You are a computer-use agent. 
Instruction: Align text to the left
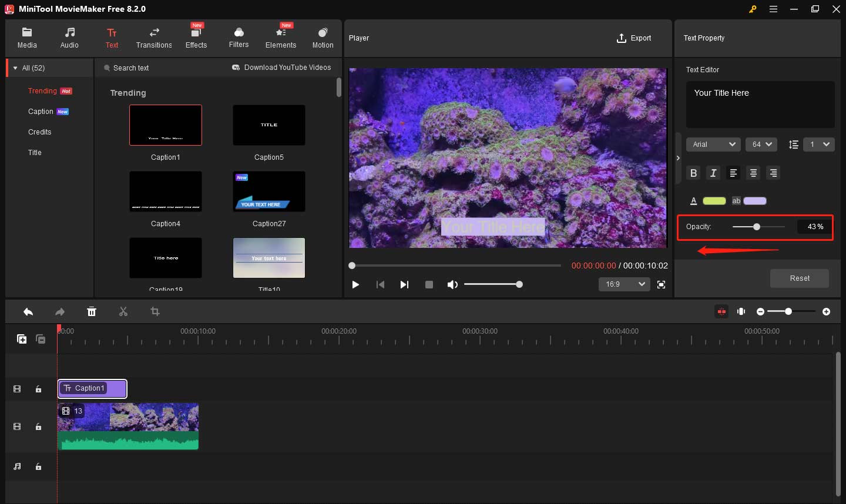point(733,173)
